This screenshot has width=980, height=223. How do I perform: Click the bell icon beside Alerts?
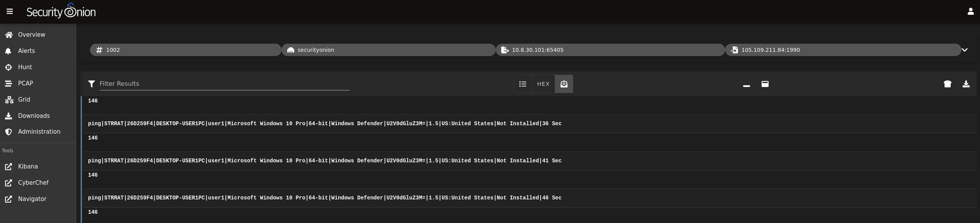click(8, 51)
